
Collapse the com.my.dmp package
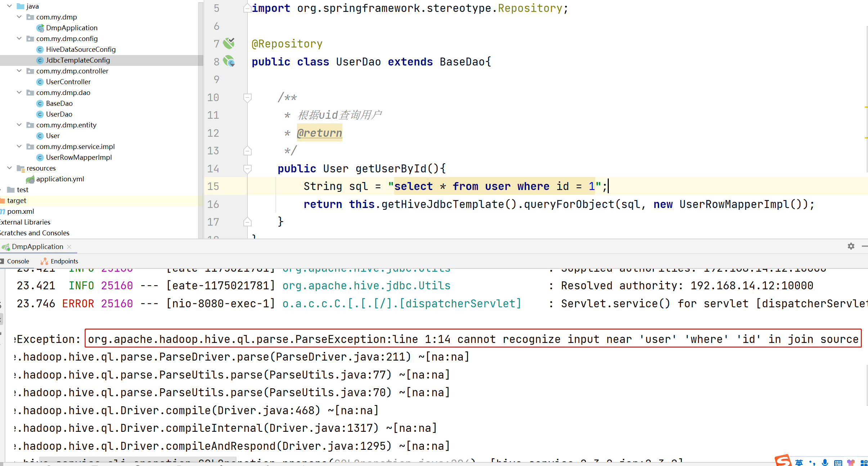click(x=19, y=17)
